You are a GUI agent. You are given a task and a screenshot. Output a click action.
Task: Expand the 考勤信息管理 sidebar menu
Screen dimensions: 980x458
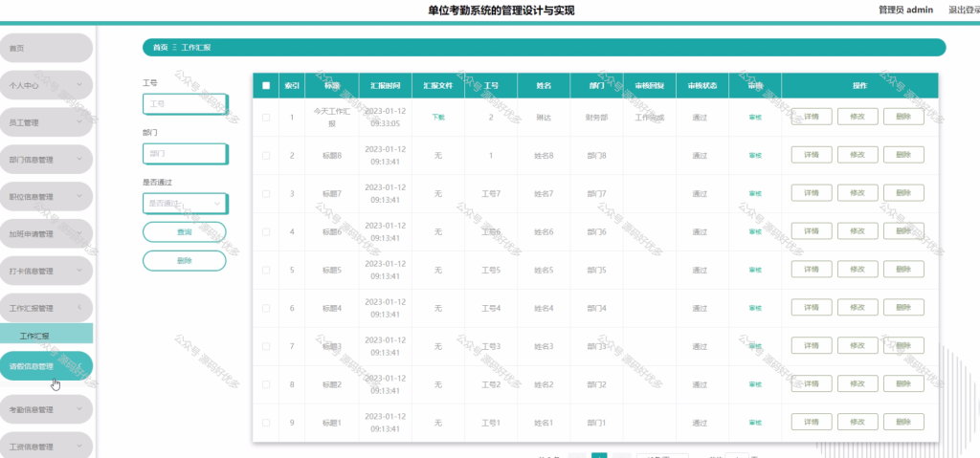point(46,410)
